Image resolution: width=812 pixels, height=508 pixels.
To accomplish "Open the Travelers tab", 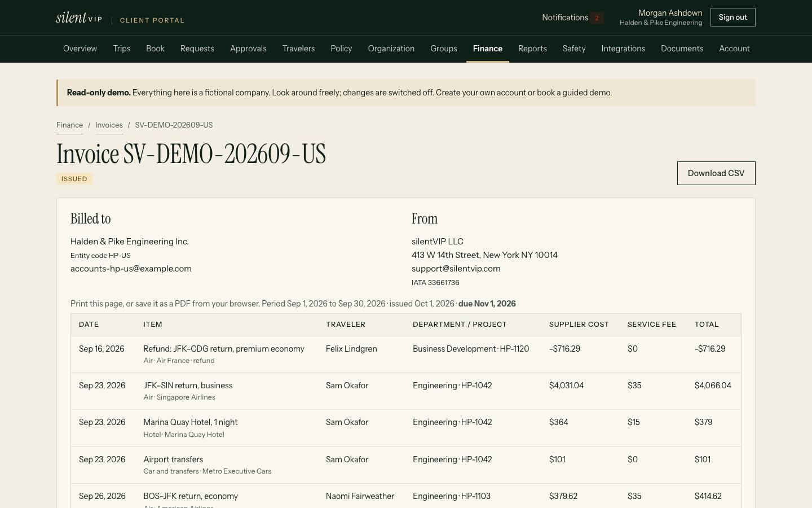I will click(x=299, y=49).
